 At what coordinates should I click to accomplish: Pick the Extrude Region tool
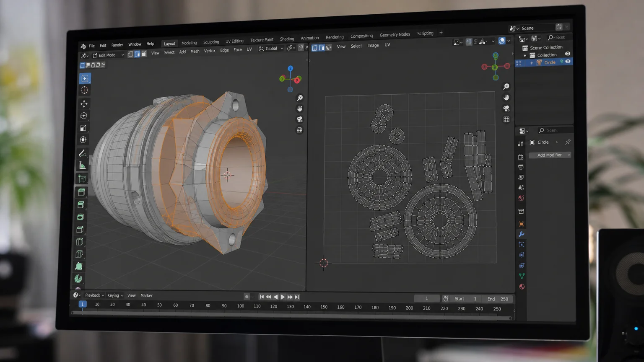[x=81, y=192]
